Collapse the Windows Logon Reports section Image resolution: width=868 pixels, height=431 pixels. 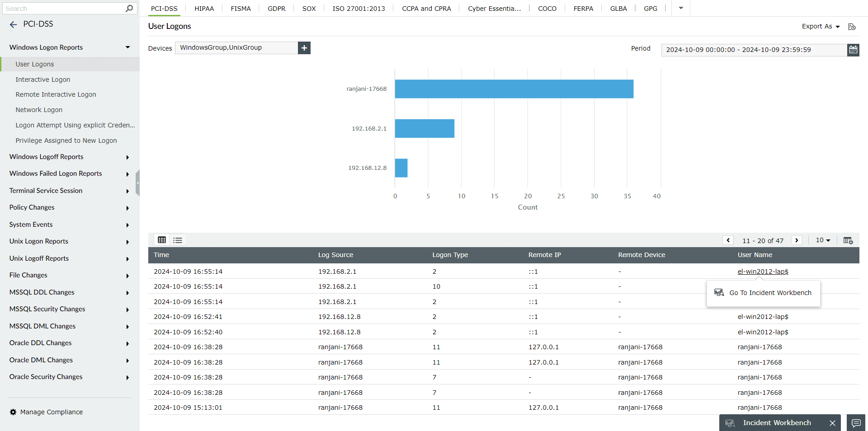[x=128, y=47]
